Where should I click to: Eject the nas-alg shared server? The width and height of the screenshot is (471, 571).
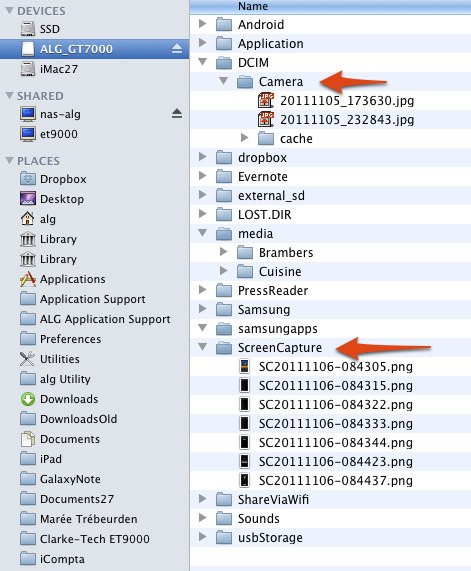[x=177, y=114]
